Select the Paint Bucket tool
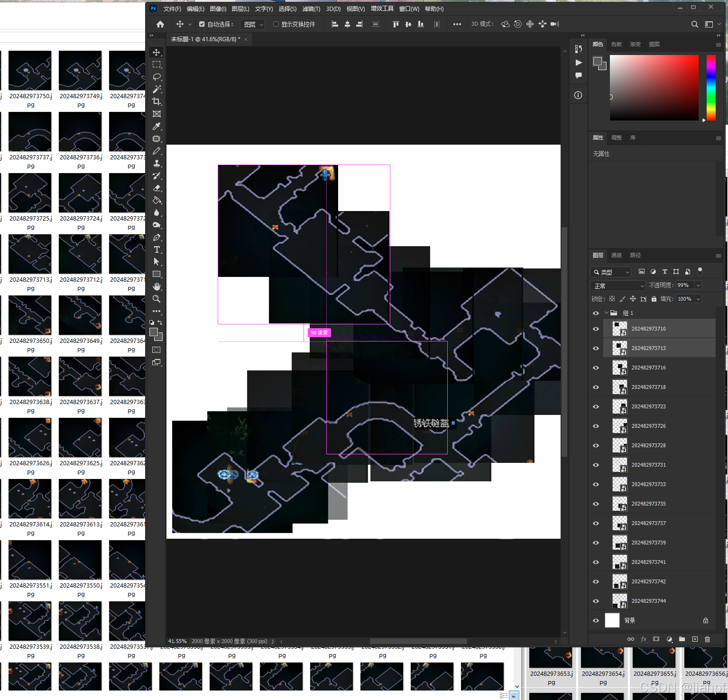This screenshot has width=728, height=700. pyautogui.click(x=157, y=200)
